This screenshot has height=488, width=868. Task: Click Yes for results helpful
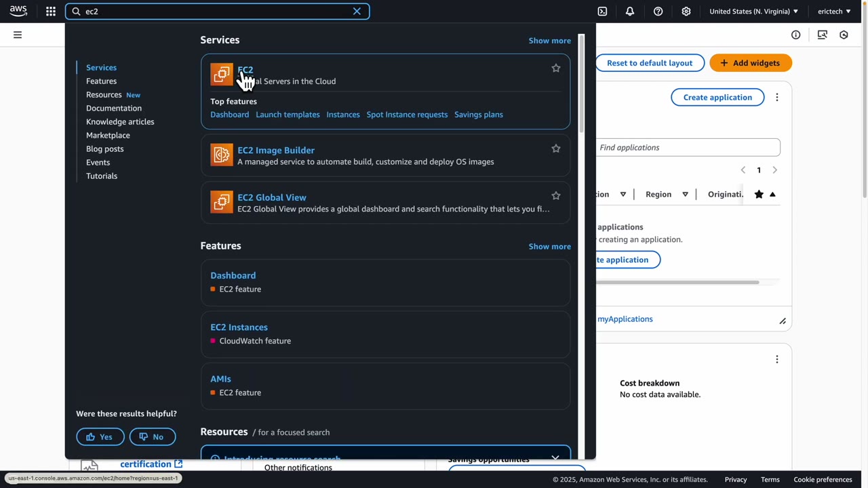(100, 436)
